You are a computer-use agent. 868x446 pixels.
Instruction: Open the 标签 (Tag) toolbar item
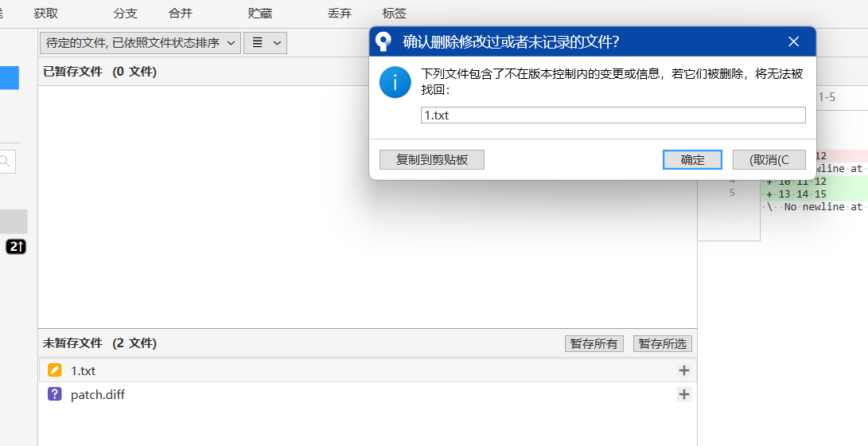click(x=394, y=14)
